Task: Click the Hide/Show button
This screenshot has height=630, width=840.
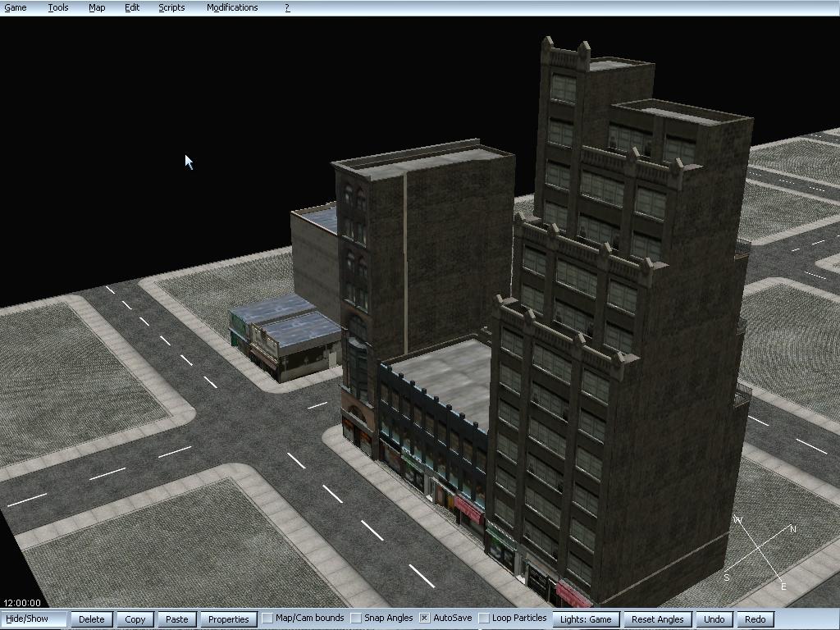Action: pos(33,619)
